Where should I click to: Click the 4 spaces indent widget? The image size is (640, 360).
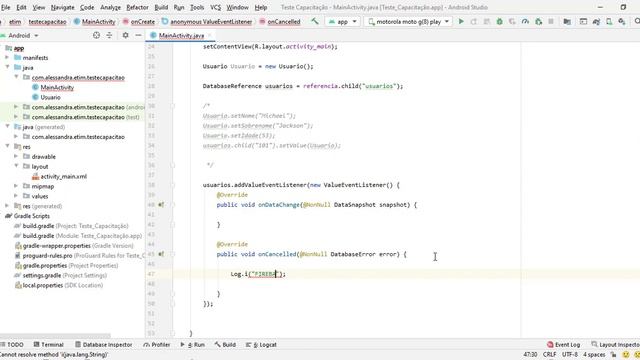tap(594, 355)
